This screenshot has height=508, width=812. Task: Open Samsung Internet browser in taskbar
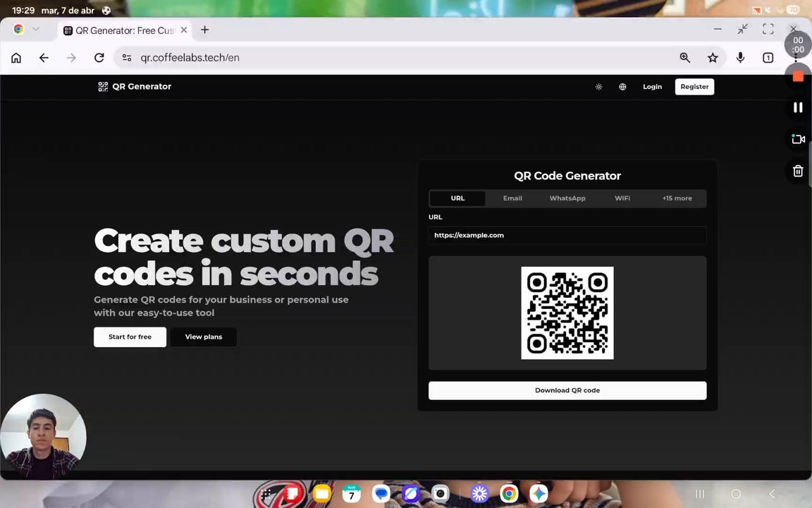coord(411,493)
